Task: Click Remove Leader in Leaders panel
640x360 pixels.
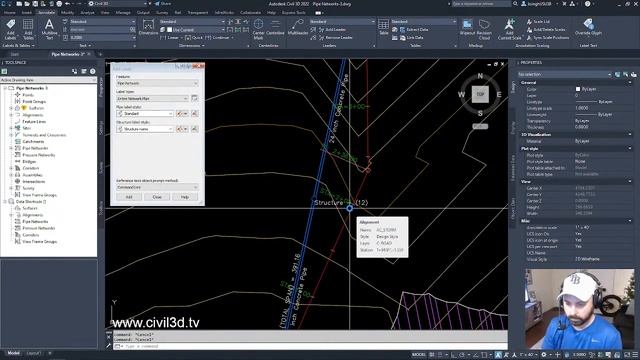Action: click(x=335, y=38)
